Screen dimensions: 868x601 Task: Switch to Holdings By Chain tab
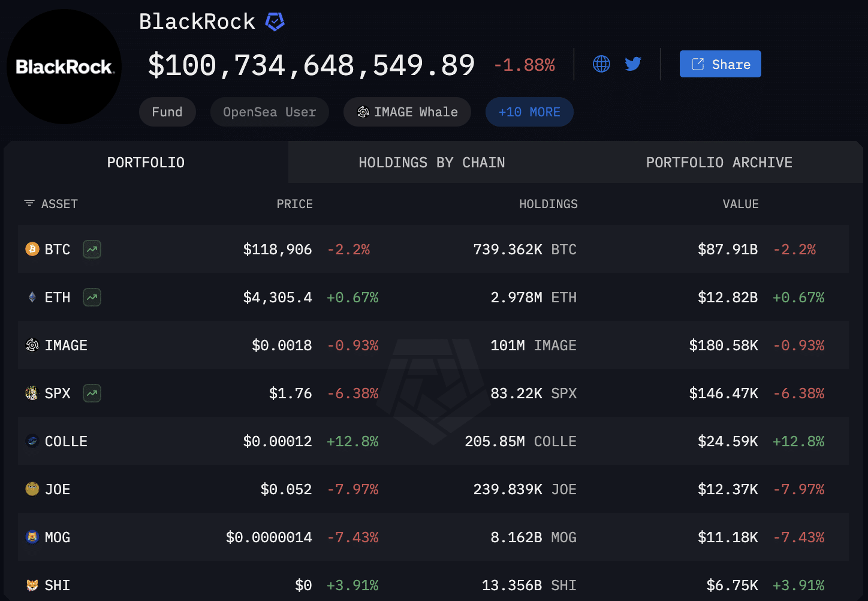click(x=432, y=163)
